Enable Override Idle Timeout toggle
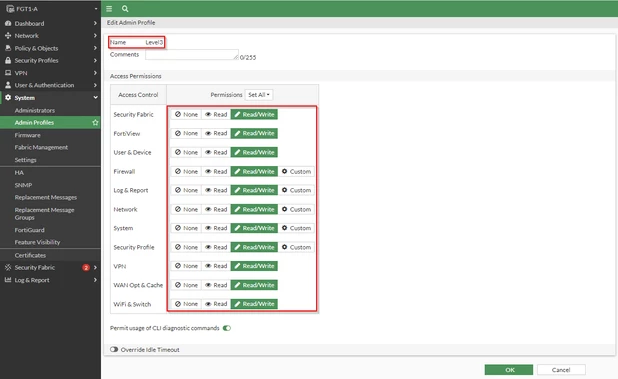 [114, 349]
